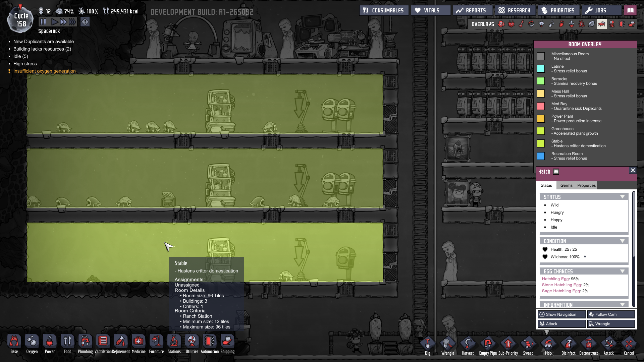Toggle the active Room overlay icon
The height and width of the screenshot is (362, 644).
[x=602, y=24]
